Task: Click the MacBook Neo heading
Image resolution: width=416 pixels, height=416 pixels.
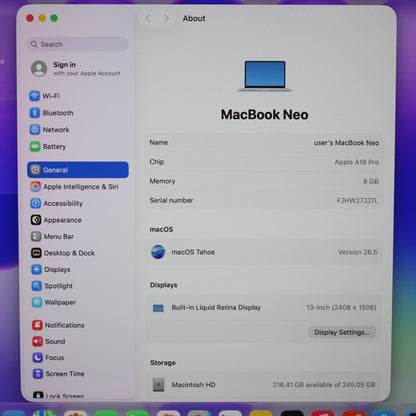Action: click(265, 114)
